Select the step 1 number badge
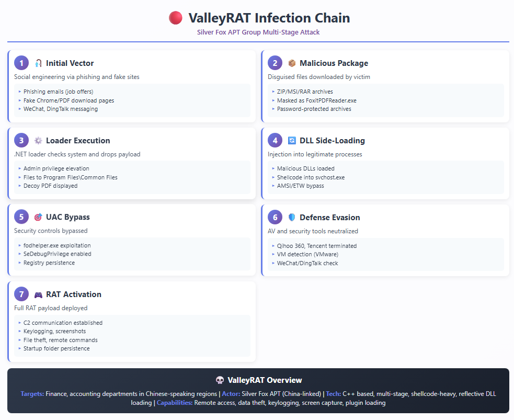 coord(21,63)
